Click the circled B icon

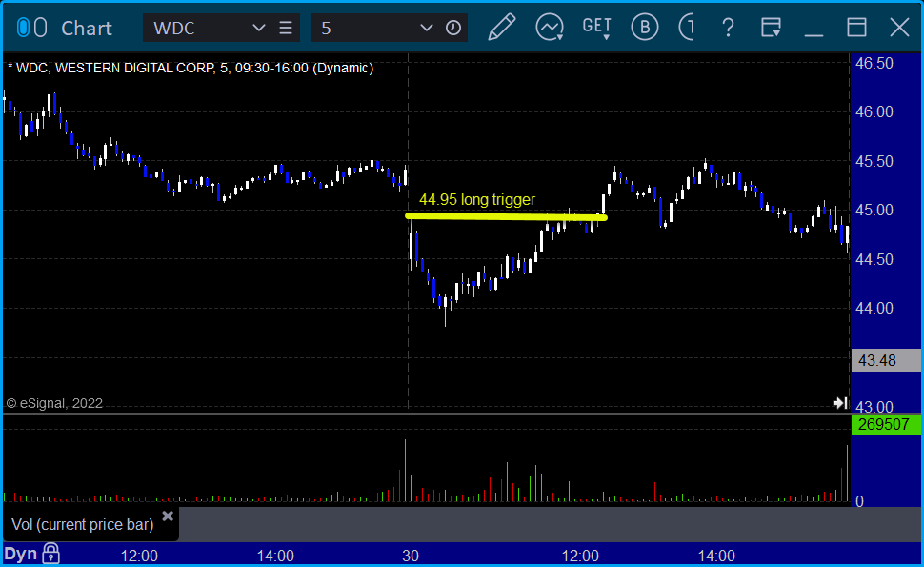(644, 27)
